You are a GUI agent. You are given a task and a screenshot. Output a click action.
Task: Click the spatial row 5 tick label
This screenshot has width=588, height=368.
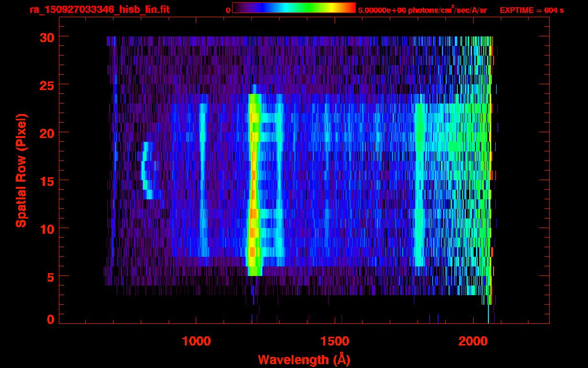click(50, 276)
